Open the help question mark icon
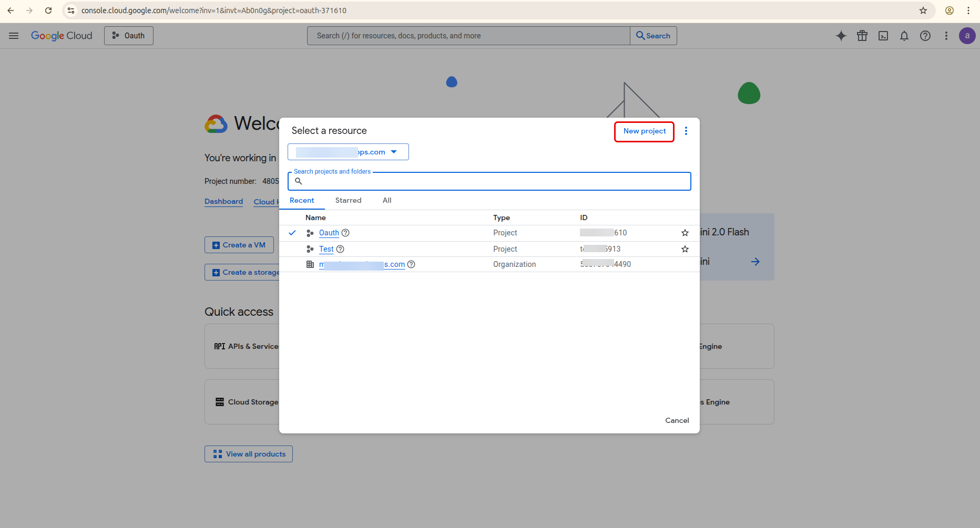The width and height of the screenshot is (980, 528). pyautogui.click(x=925, y=36)
